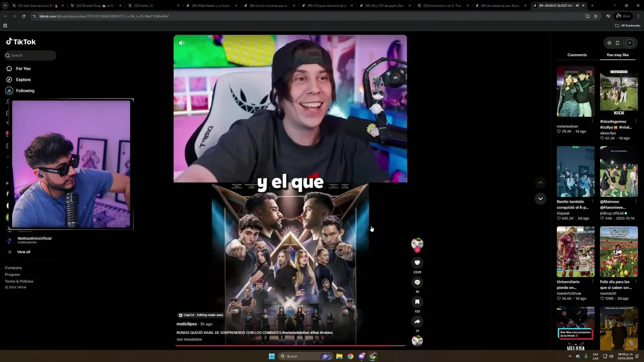Screen dimensions: 644x362
Task: Open comments via the speech bubble icon
Action: (x=417, y=282)
